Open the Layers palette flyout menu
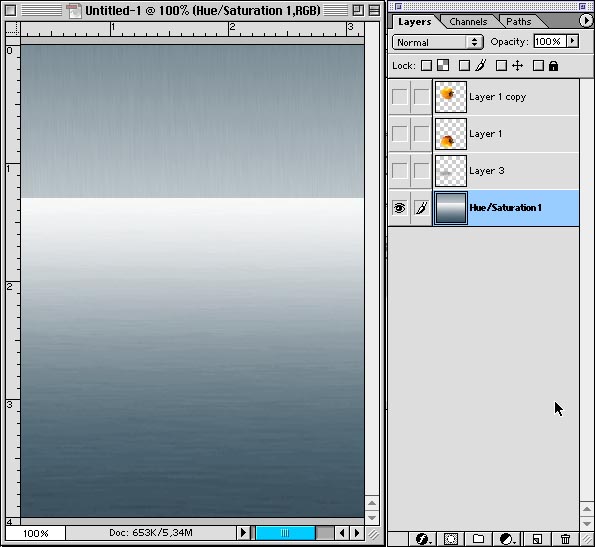Screen dimensions: 595x547 click(586, 20)
